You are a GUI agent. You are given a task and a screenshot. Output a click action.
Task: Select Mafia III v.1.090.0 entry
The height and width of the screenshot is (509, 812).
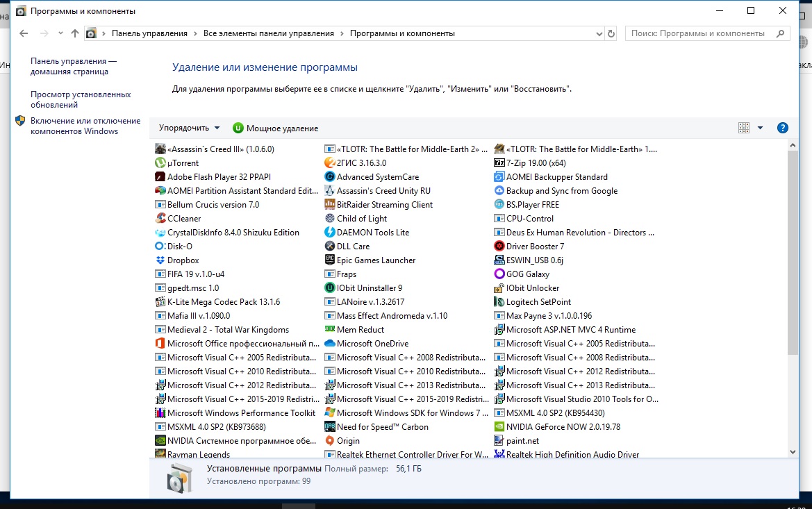pos(192,315)
